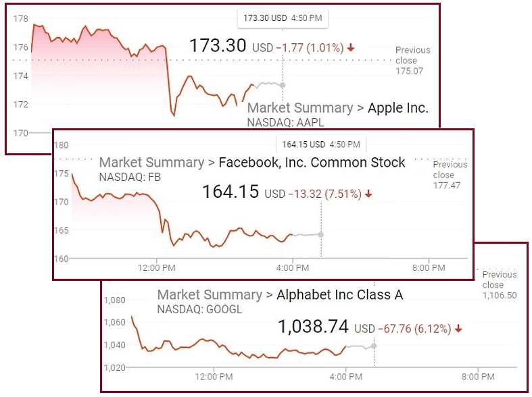
Task: Click the Alphabet price 1,038.74
Action: (313, 327)
